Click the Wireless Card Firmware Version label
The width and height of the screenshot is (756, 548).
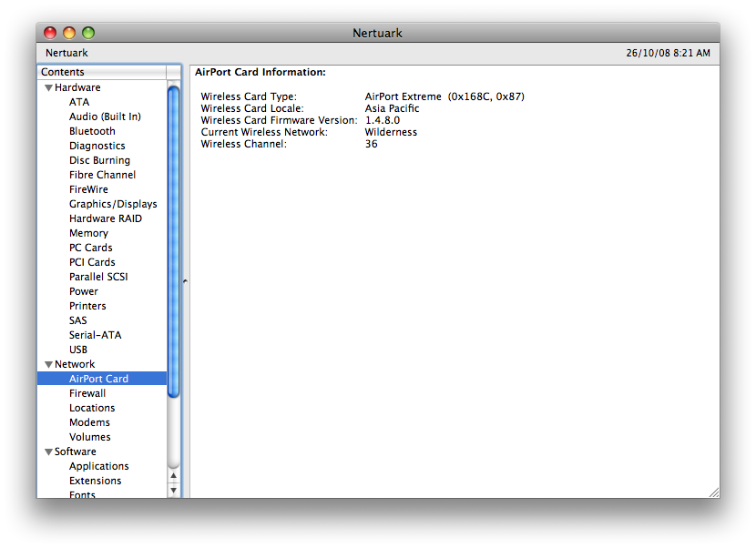coord(279,120)
